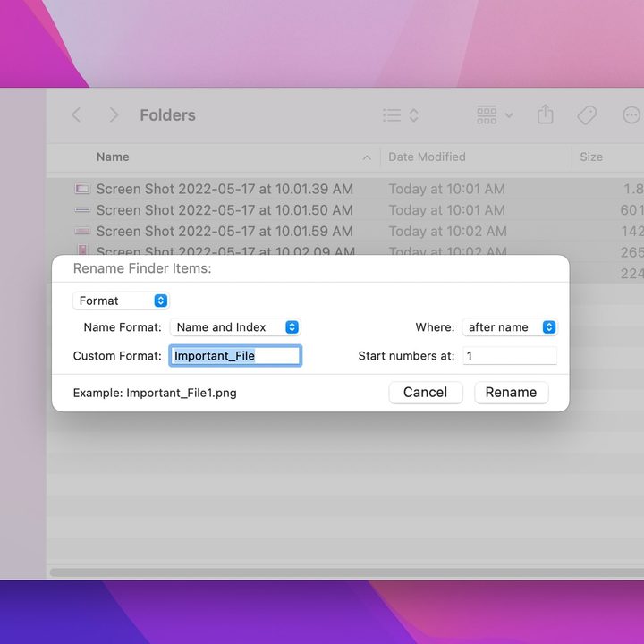Open the Format rename-mode dropdown
The image size is (644, 644).
click(x=121, y=301)
